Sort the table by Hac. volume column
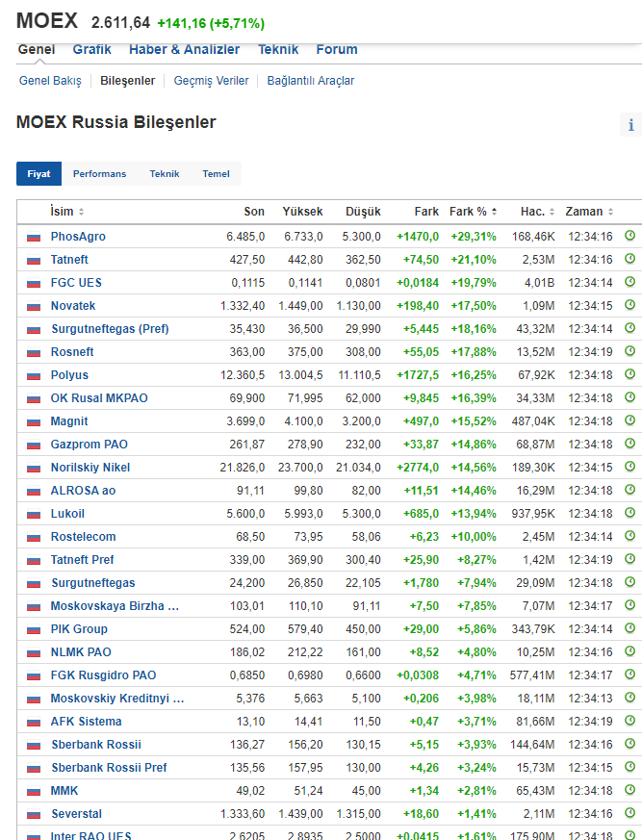 pos(537,211)
